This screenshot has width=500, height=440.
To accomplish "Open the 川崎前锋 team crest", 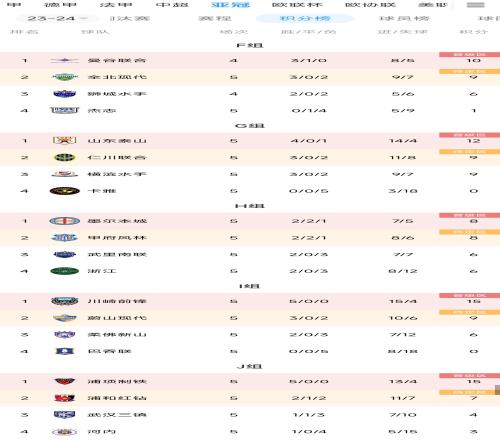I will (64, 301).
